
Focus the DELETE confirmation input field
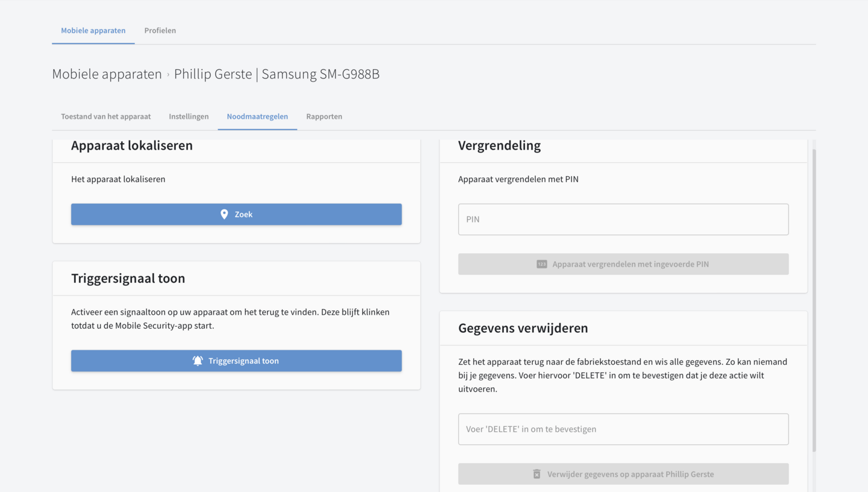[x=623, y=429]
